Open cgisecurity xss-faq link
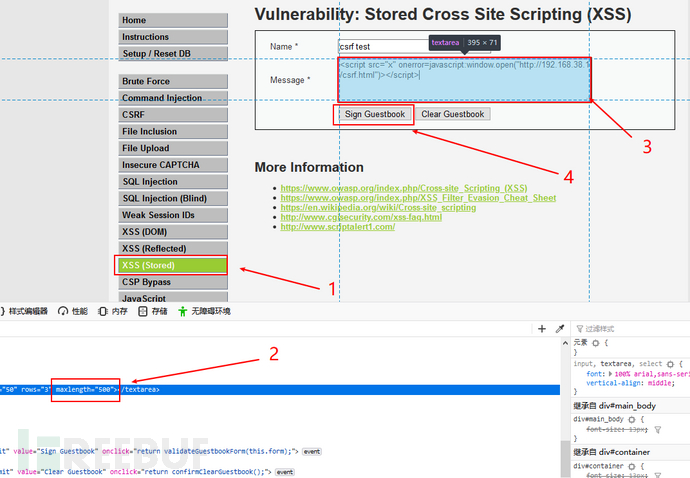Viewport: 690px width, 478px height. pyautogui.click(x=361, y=217)
